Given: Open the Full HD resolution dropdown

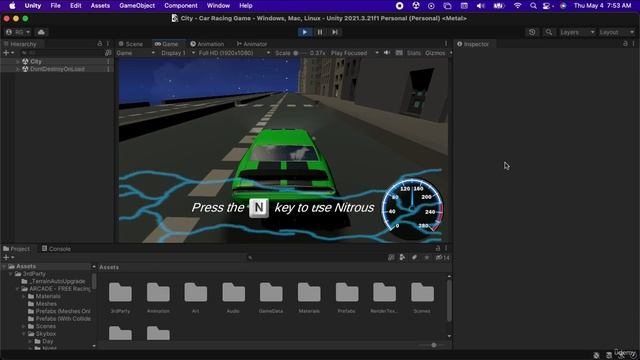Looking at the screenshot, I should click(234, 53).
